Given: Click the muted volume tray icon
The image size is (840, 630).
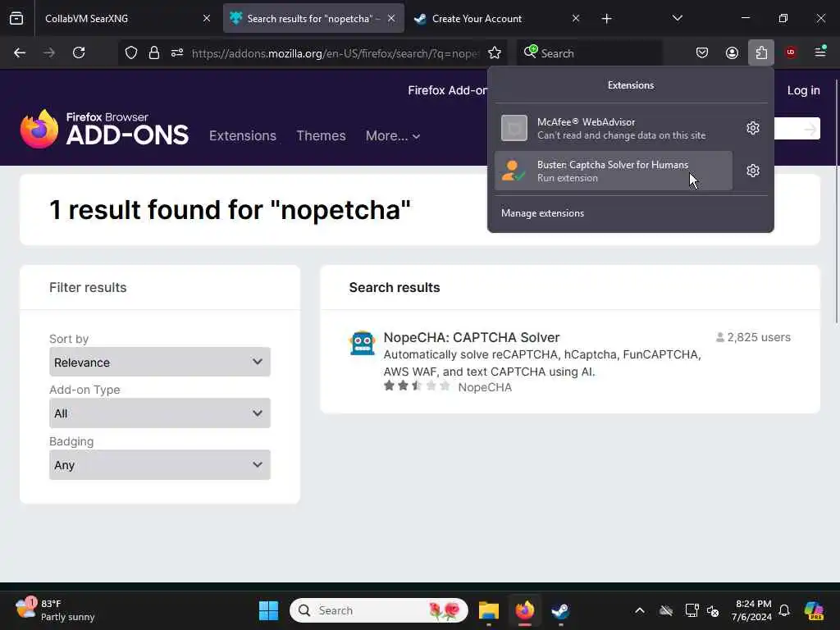Looking at the screenshot, I should pos(713,610).
